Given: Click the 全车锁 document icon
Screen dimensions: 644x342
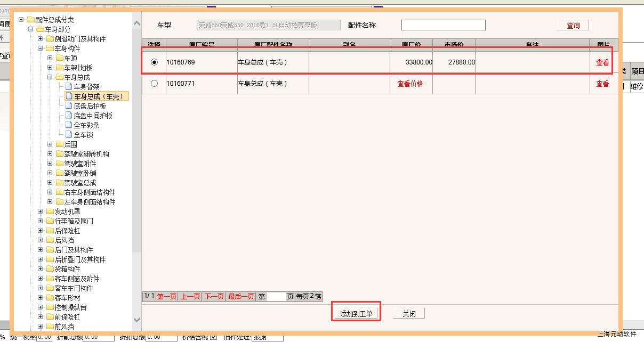Looking at the screenshot, I should click(x=68, y=135).
